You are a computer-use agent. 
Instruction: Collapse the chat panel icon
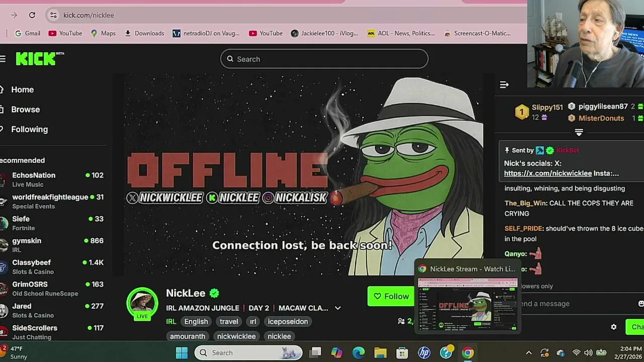(x=504, y=84)
